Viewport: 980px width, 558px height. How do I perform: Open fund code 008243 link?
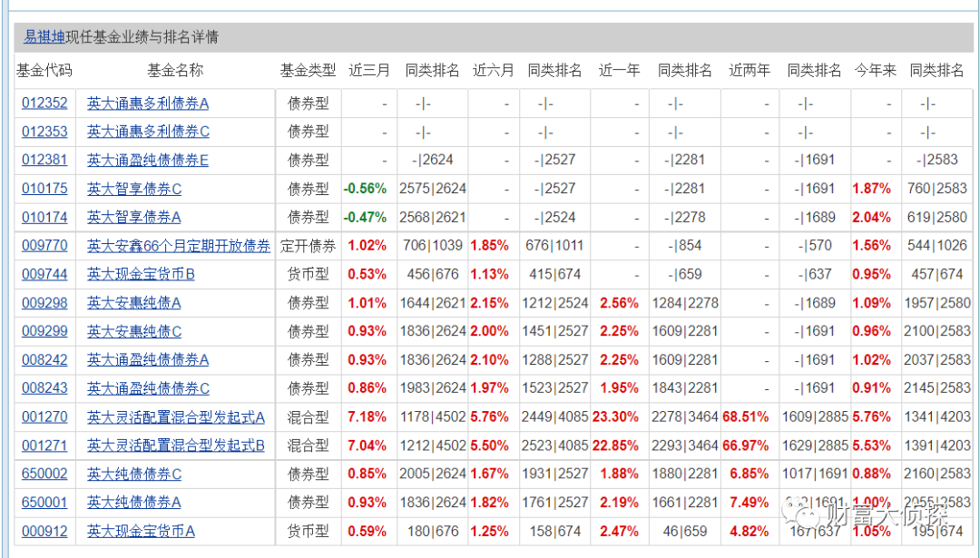(44, 388)
